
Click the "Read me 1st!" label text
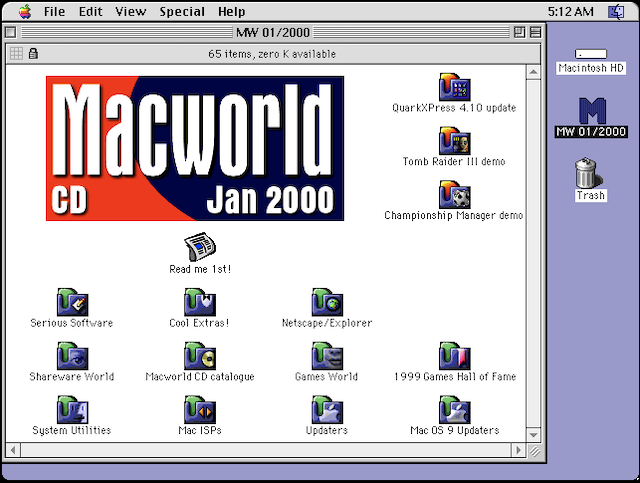click(200, 269)
